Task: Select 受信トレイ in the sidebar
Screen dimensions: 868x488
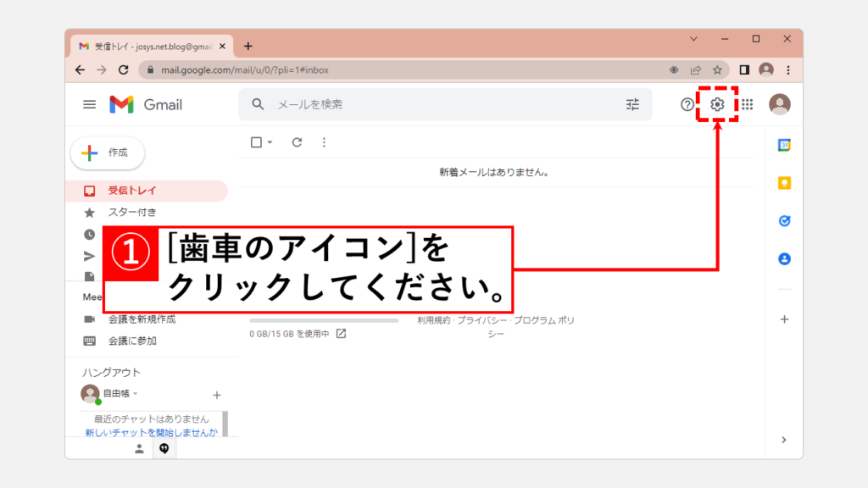Action: (131, 191)
